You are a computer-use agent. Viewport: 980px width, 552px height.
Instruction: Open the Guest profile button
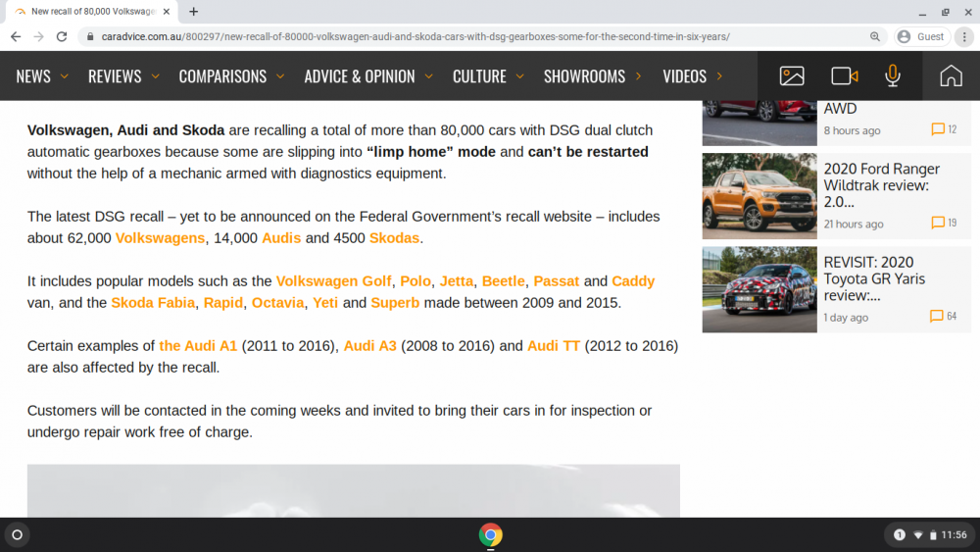[921, 37]
